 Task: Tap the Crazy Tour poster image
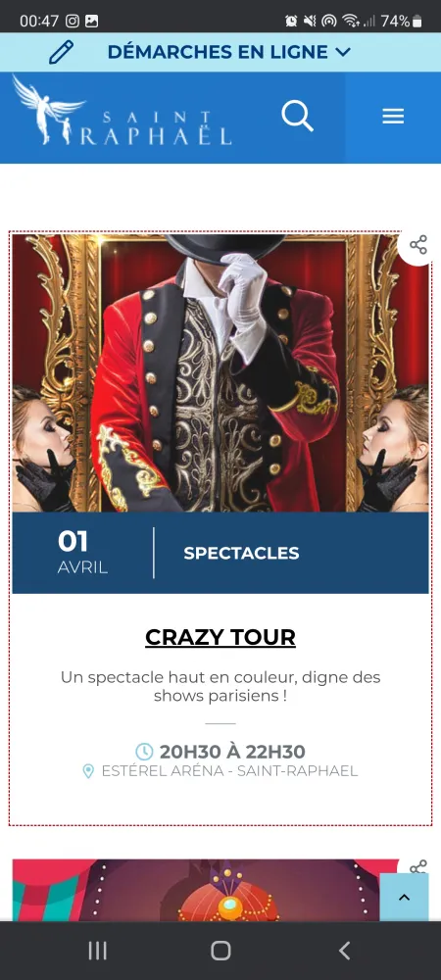[x=220, y=373]
